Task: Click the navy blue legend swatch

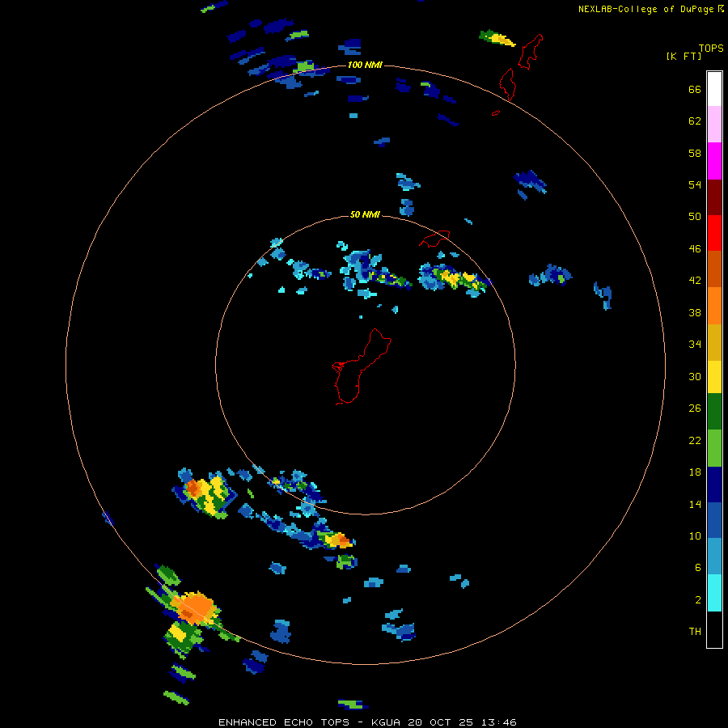Action: coord(714,485)
